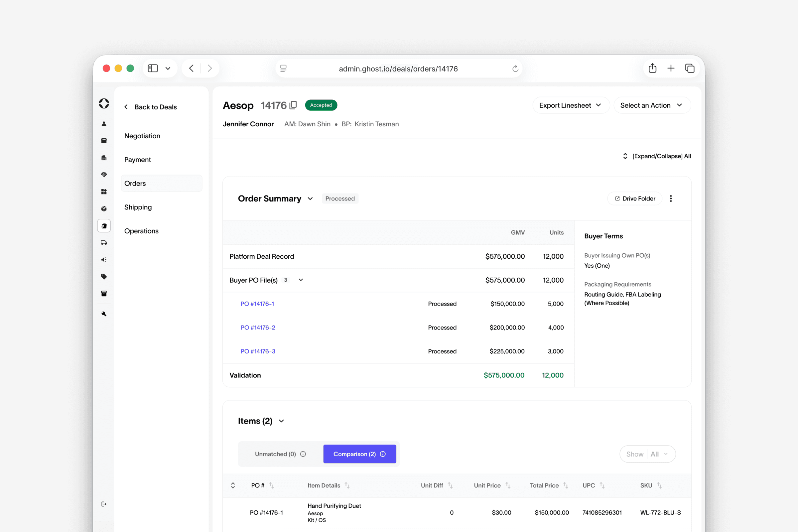Open the Select an Action dropdown
The width and height of the screenshot is (798, 532).
click(651, 105)
